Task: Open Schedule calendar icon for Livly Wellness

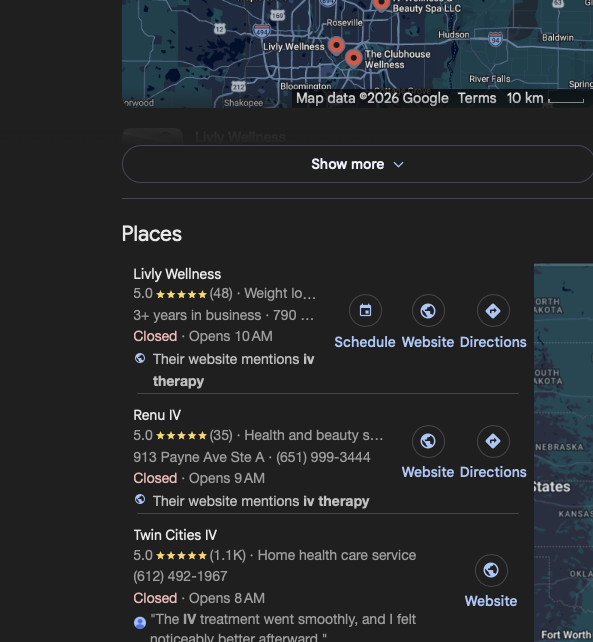Action: coord(365,310)
